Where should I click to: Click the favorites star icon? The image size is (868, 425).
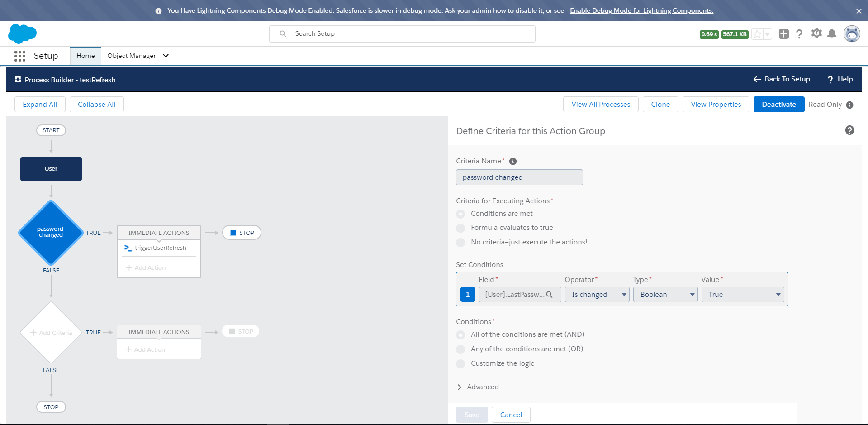[757, 34]
